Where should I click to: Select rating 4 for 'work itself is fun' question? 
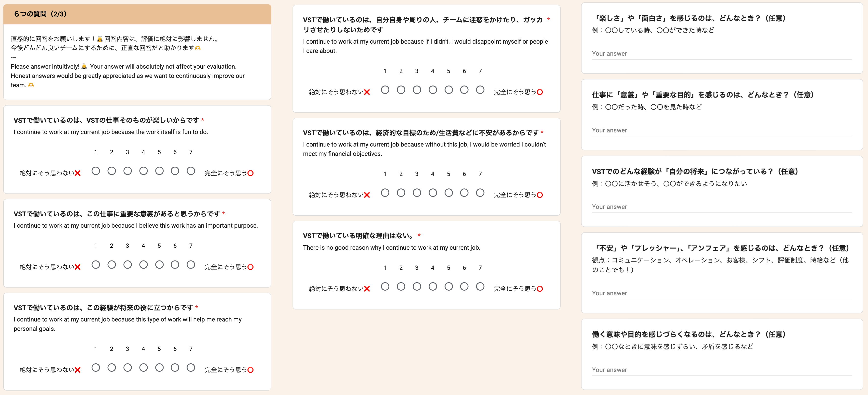coord(143,171)
